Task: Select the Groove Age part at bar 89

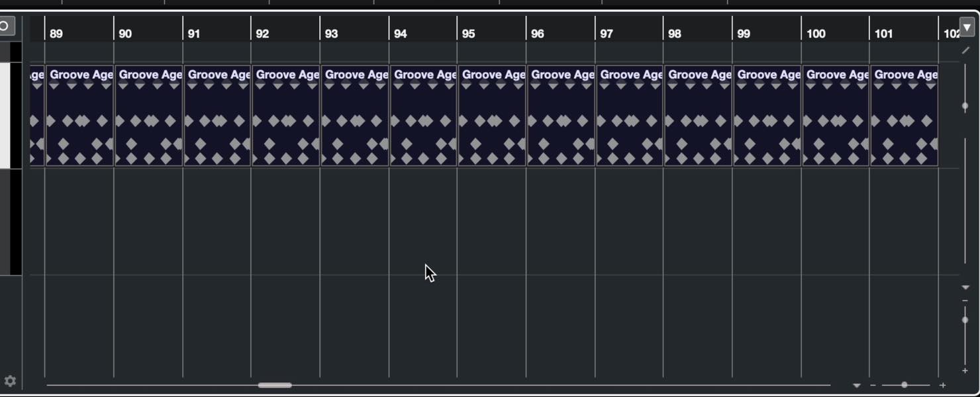Action: pyautogui.click(x=79, y=116)
